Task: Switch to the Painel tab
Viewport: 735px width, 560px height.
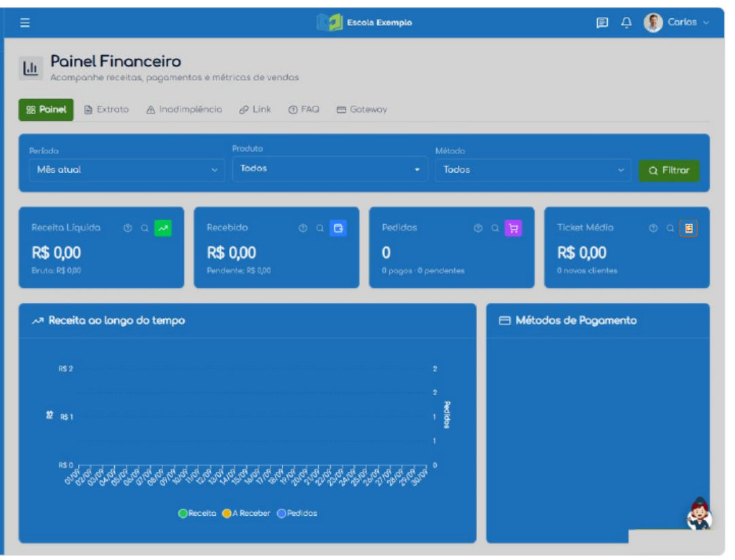Action: [x=46, y=109]
